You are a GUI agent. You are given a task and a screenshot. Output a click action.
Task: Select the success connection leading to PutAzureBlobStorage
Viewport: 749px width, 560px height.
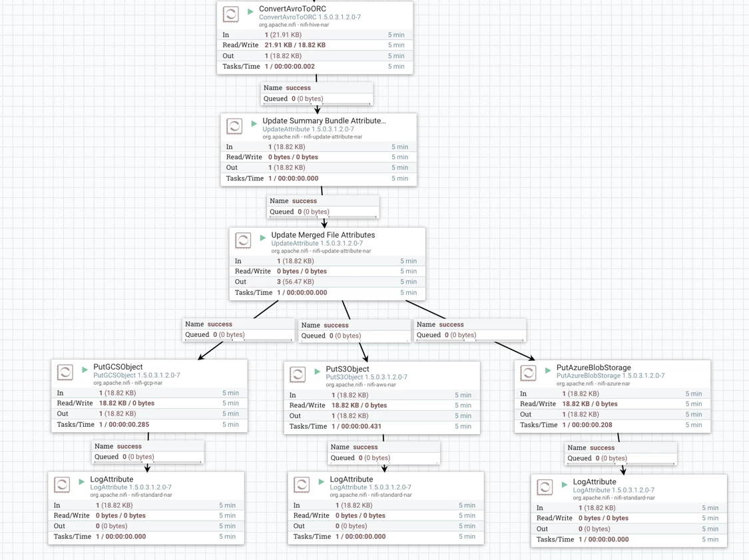469,330
